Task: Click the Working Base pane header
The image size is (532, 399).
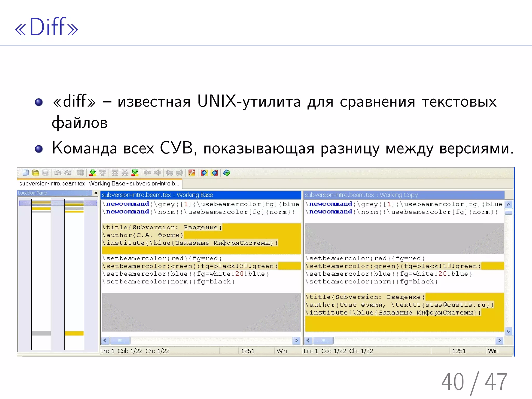Action: (201, 195)
